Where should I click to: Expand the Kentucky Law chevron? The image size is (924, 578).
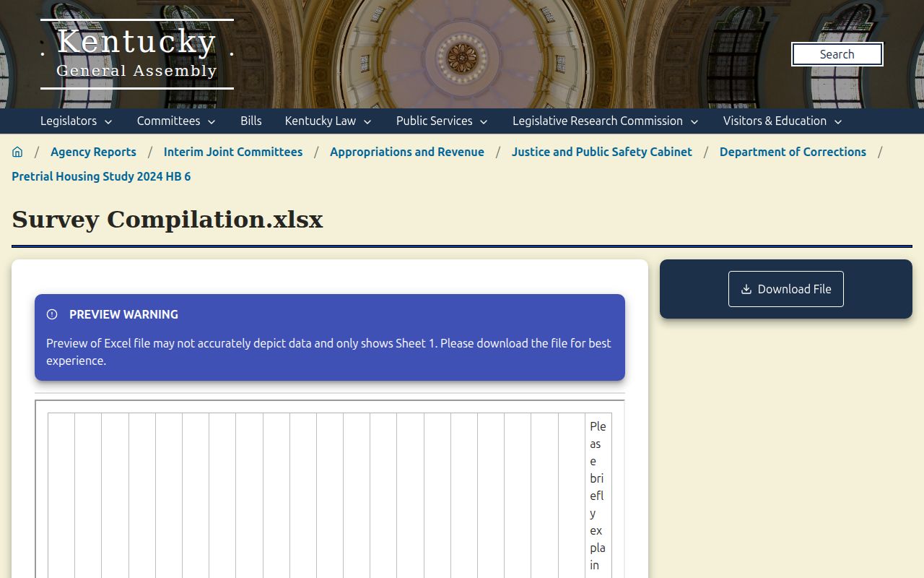tap(367, 121)
